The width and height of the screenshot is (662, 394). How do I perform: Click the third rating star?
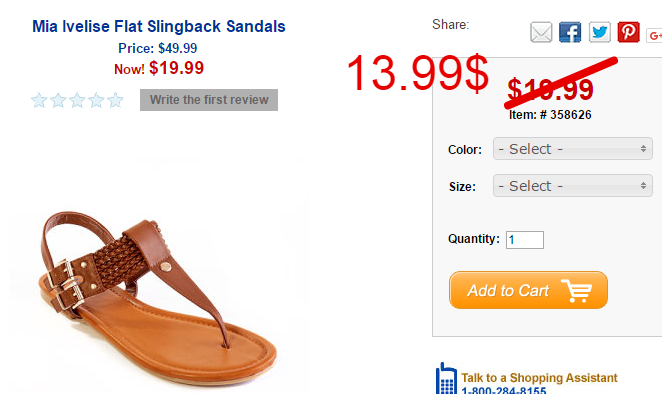pyautogui.click(x=77, y=100)
